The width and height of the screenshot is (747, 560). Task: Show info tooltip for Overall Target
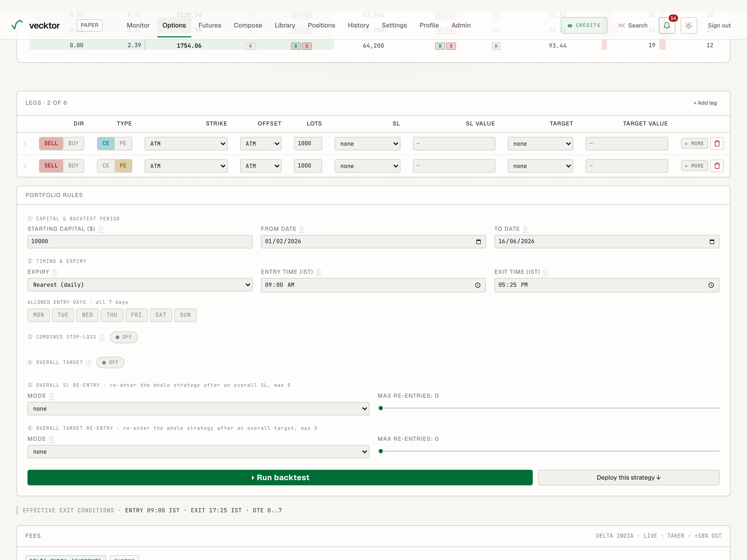tap(88, 362)
